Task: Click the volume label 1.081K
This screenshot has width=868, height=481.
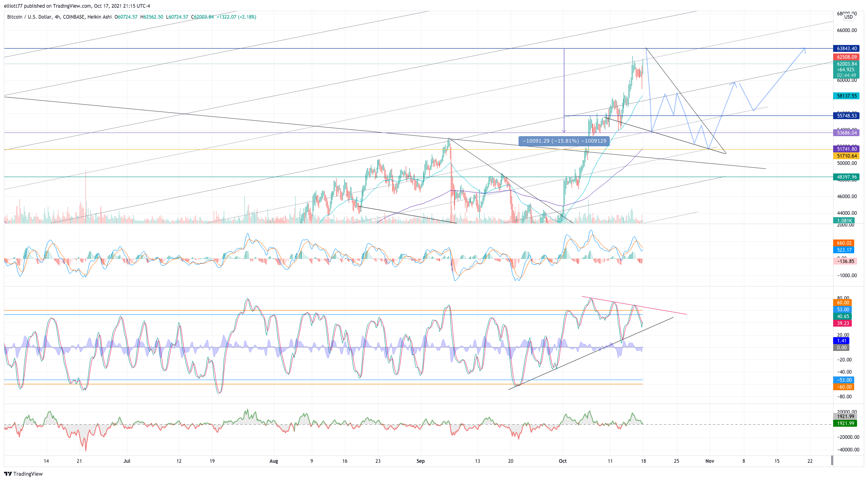Action: (x=844, y=221)
